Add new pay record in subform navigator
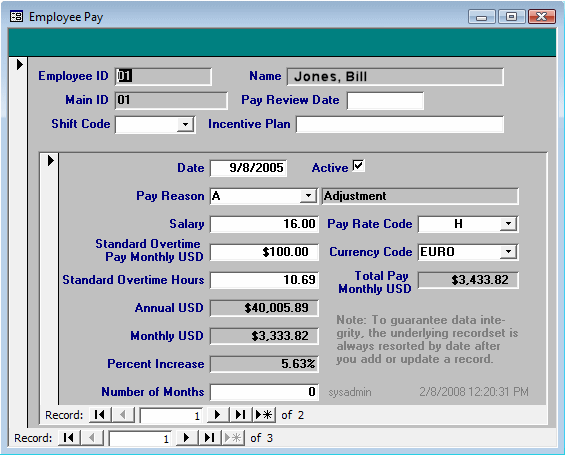The width and height of the screenshot is (565, 455). [x=264, y=415]
